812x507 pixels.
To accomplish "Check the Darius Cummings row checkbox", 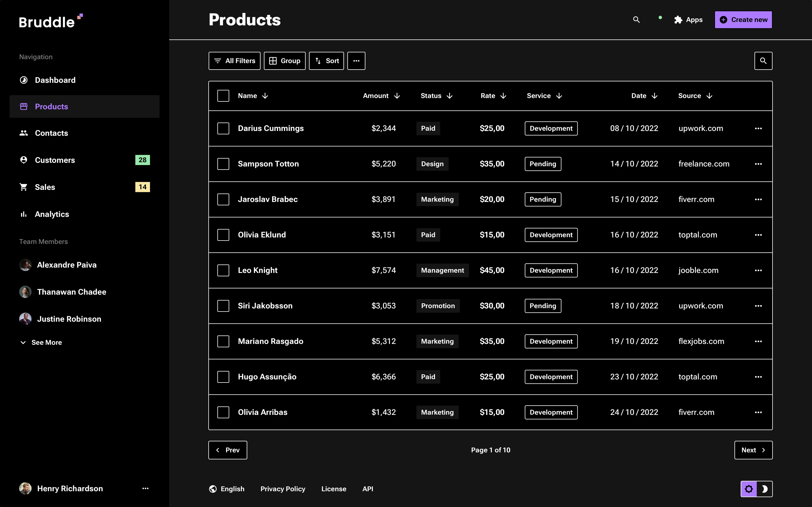I will click(224, 128).
